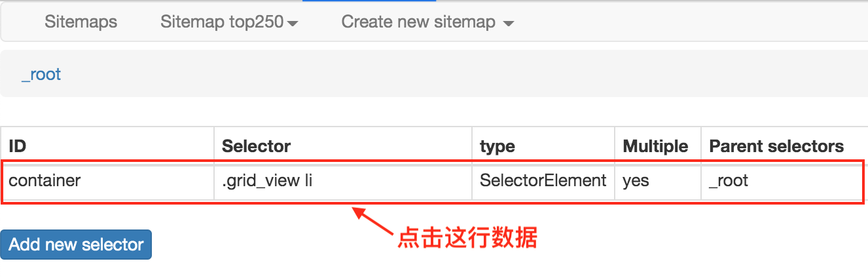Click the caret next to Sitemap top250
Viewport: 868px width, 278px height.
(x=293, y=24)
